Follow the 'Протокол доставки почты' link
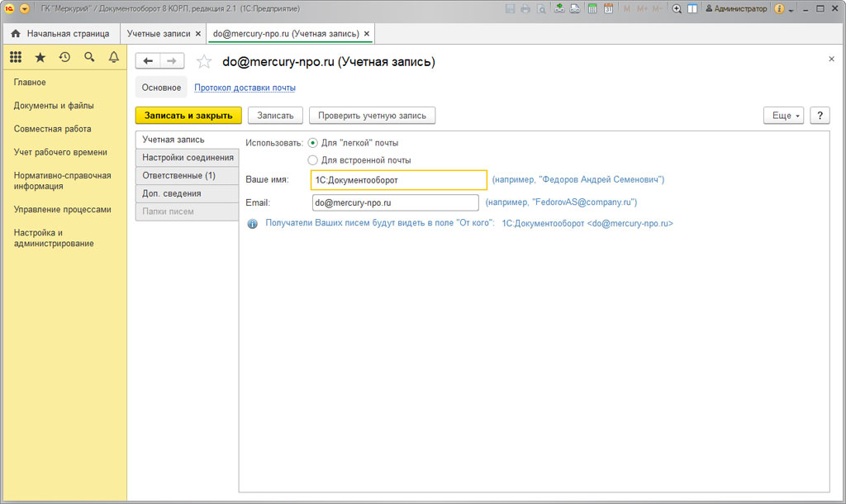 coord(245,88)
